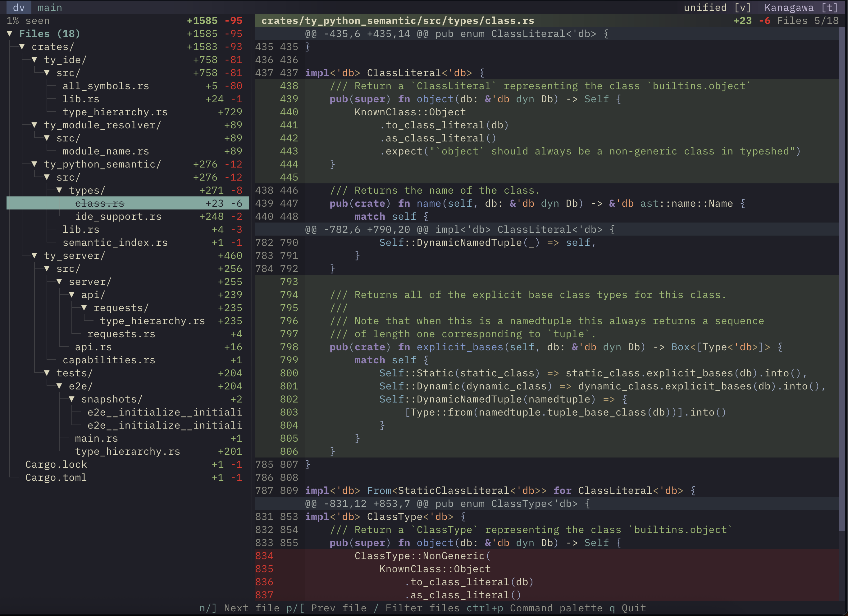Collapse the tests/ folder arrow

[47, 373]
